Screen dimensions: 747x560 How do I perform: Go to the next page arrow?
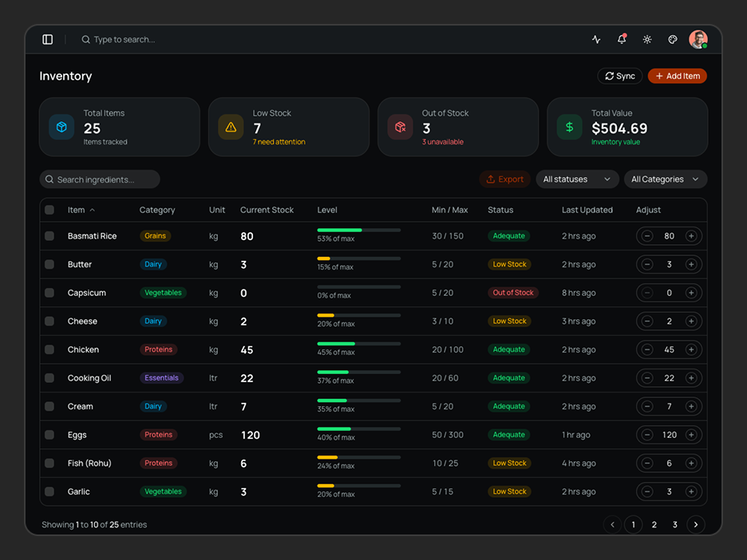696,525
